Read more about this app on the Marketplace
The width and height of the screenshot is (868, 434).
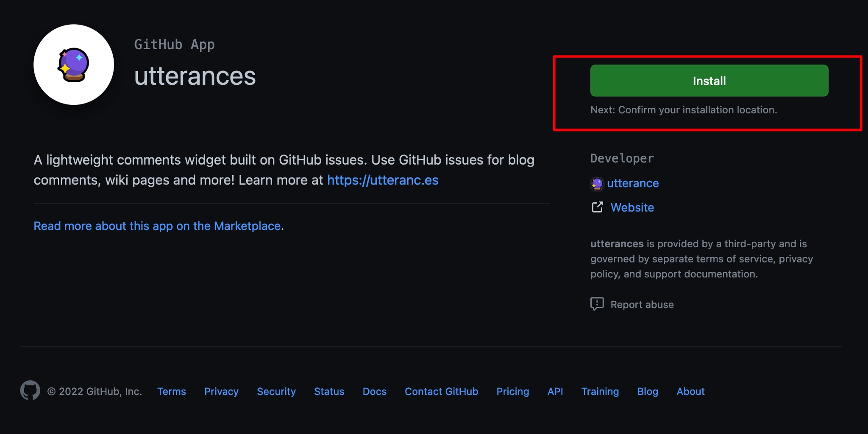[157, 226]
